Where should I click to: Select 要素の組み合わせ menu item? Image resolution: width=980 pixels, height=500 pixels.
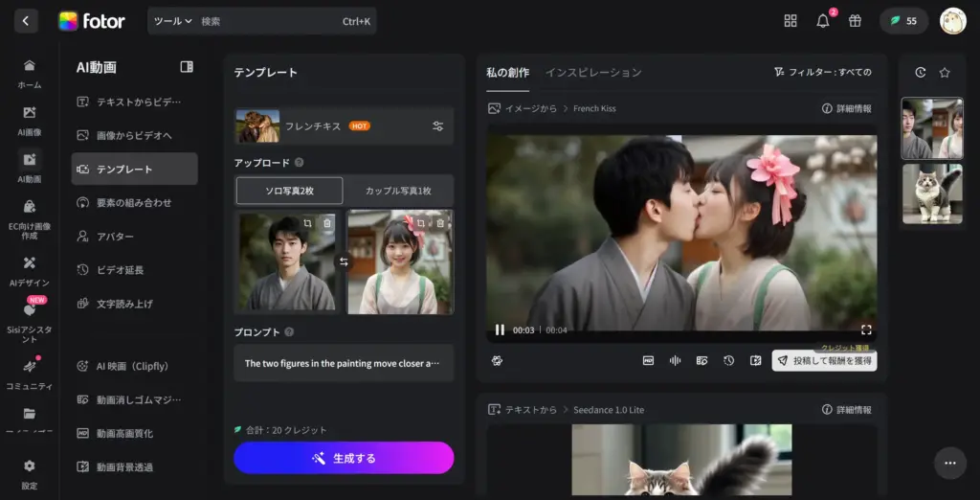[x=134, y=203]
